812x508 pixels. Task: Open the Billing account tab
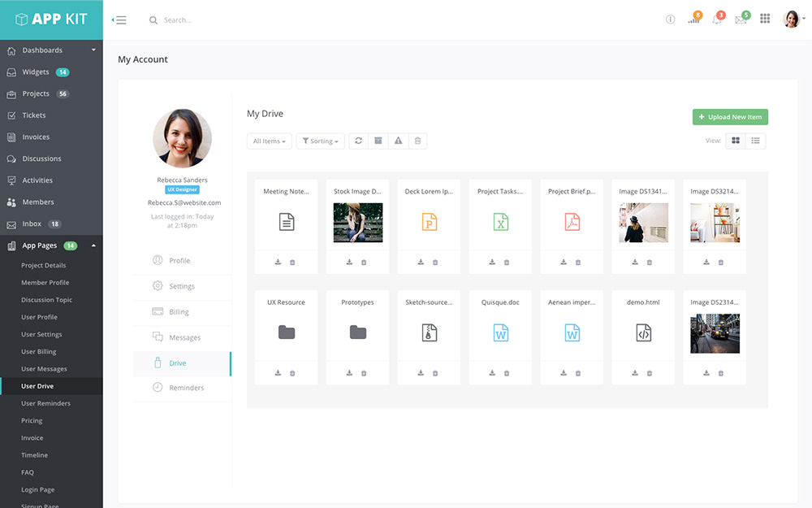pyautogui.click(x=179, y=312)
